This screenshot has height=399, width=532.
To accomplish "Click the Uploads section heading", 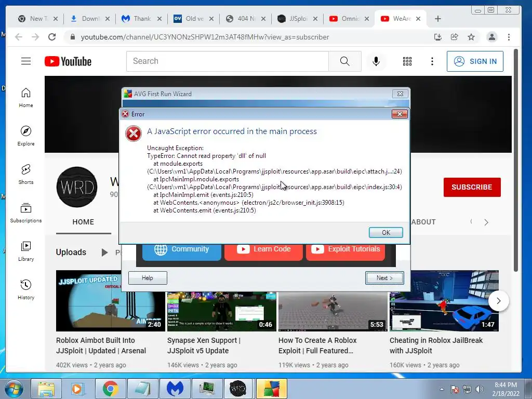I will 71,252.
